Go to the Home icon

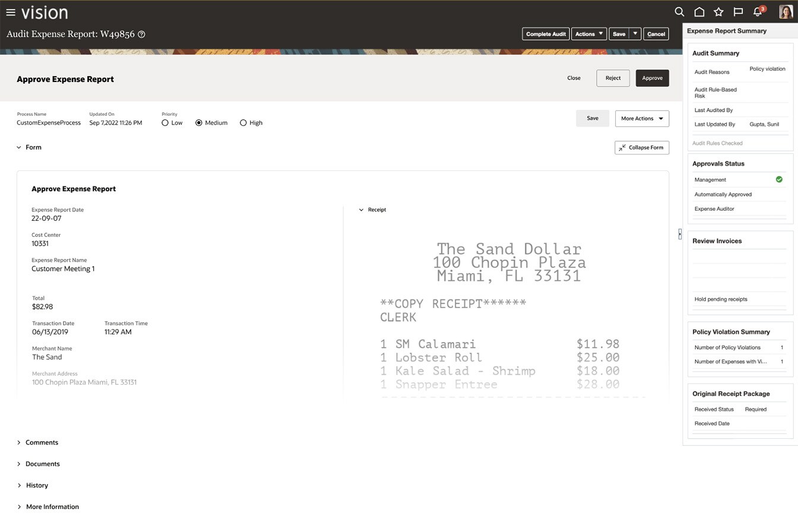click(699, 12)
